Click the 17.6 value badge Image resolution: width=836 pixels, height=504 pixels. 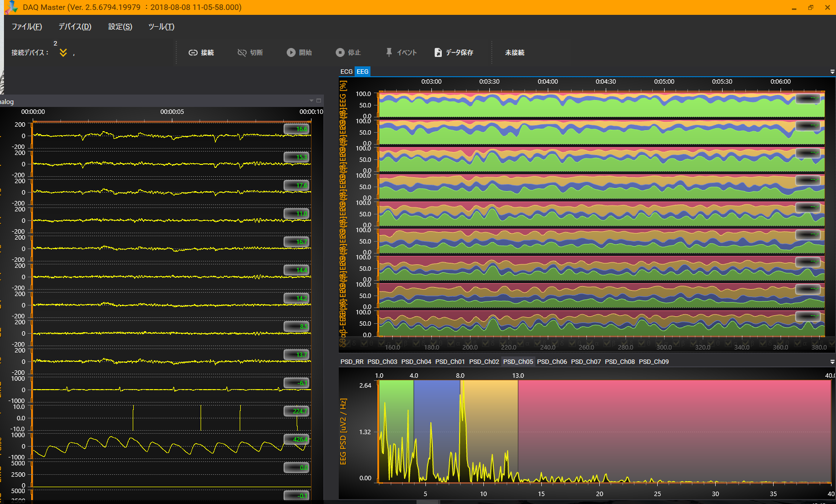click(x=297, y=186)
